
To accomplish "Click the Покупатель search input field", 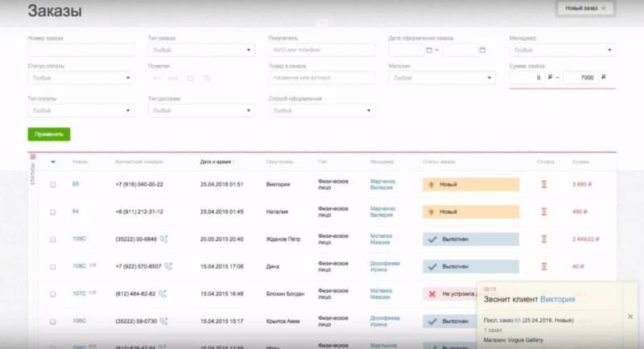I will 322,50.
